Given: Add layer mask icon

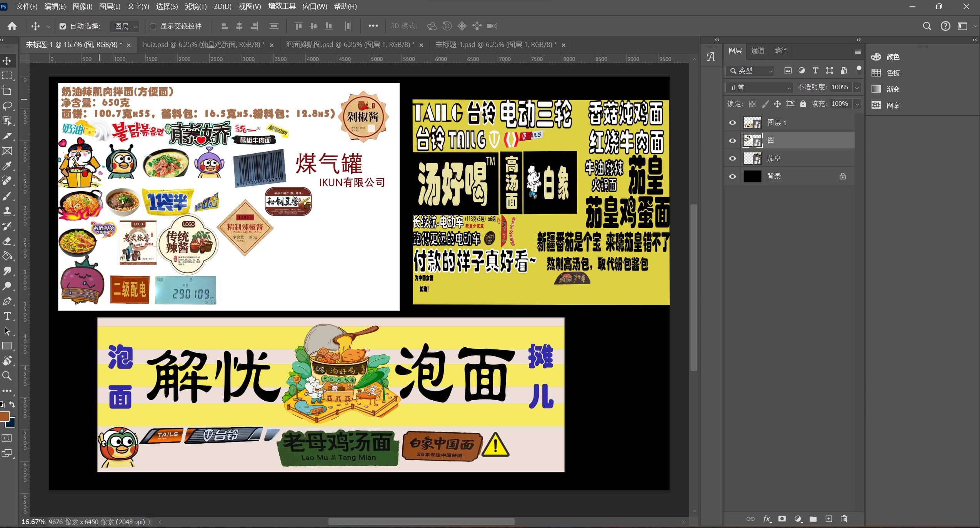Looking at the screenshot, I should [x=782, y=519].
